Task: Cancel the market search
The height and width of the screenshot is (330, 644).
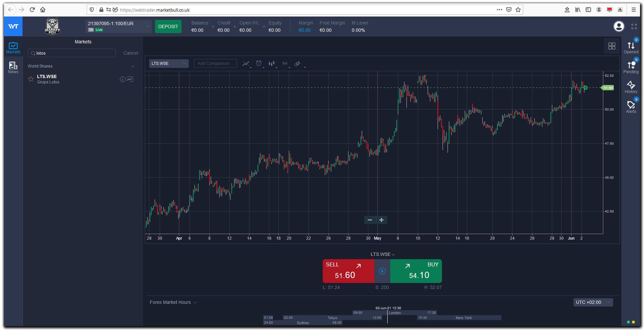Action: [x=131, y=53]
